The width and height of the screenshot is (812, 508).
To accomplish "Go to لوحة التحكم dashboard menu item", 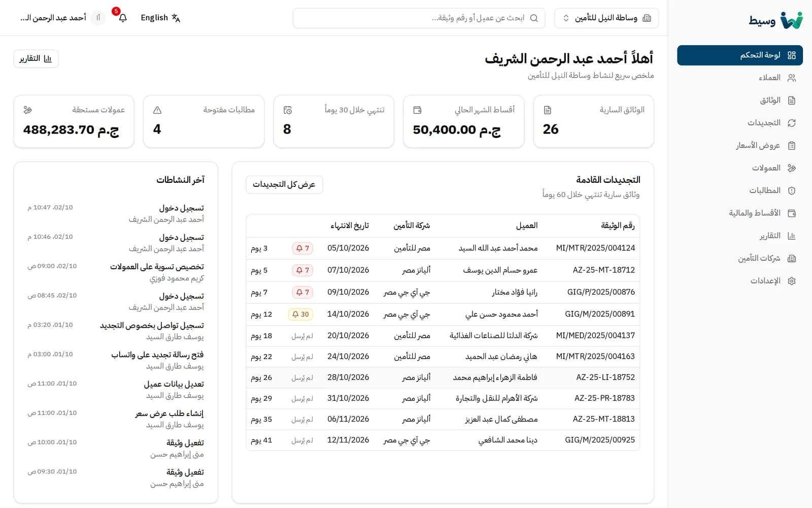I will 740,55.
